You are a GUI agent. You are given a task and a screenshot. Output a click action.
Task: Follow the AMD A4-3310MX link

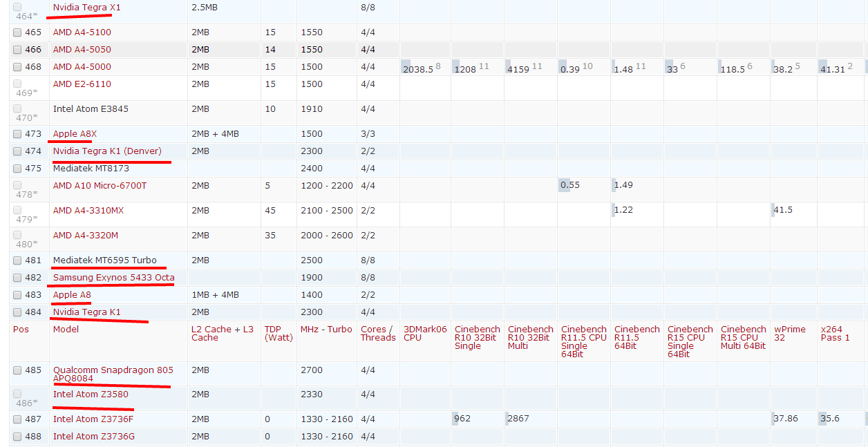click(88, 210)
